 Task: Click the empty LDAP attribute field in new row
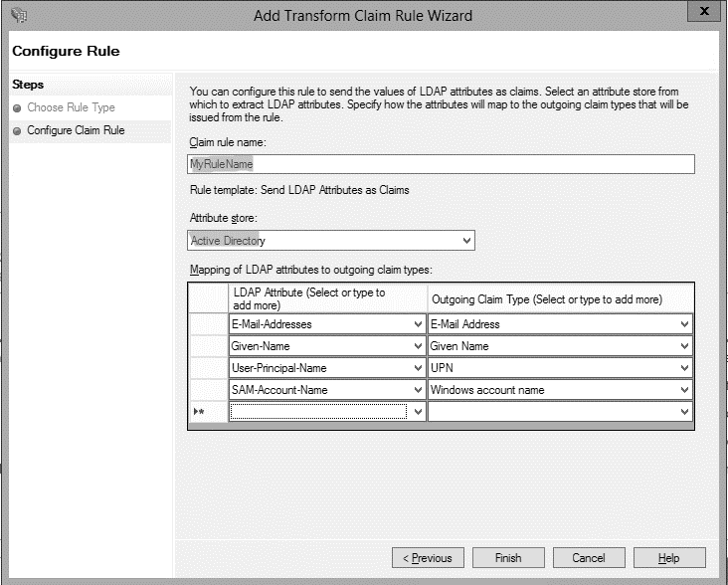click(x=318, y=412)
